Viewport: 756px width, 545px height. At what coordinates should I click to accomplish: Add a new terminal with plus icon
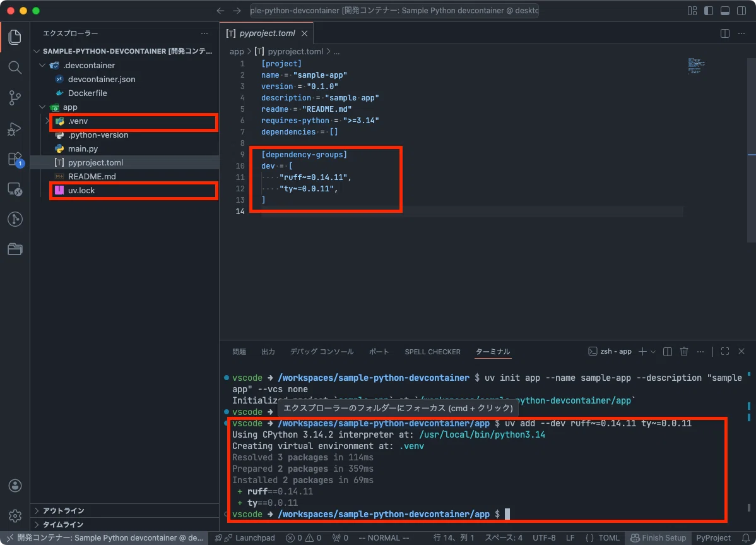pos(642,352)
